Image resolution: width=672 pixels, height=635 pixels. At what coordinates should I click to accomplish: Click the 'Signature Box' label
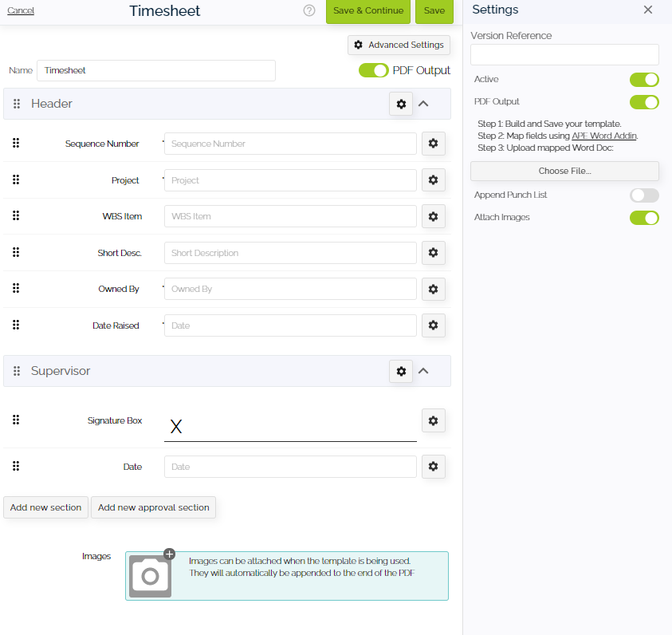115,420
